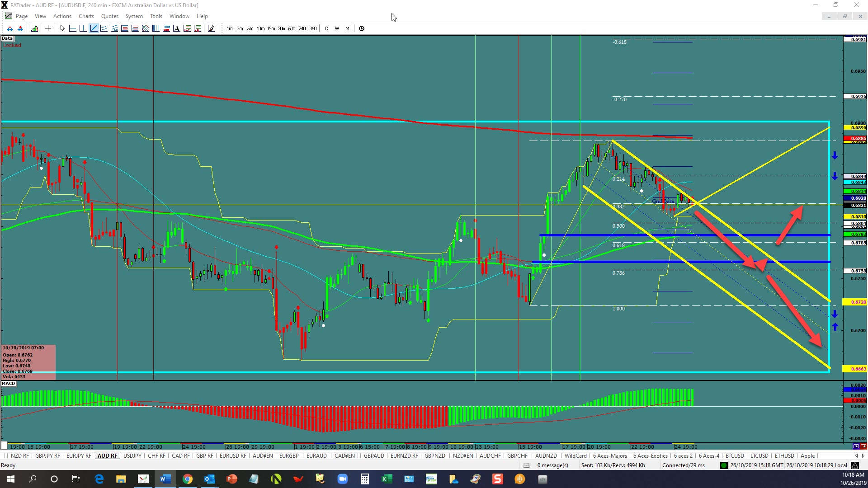868x488 pixels.
Task: Switch chart to 3m timeframe
Action: point(240,28)
